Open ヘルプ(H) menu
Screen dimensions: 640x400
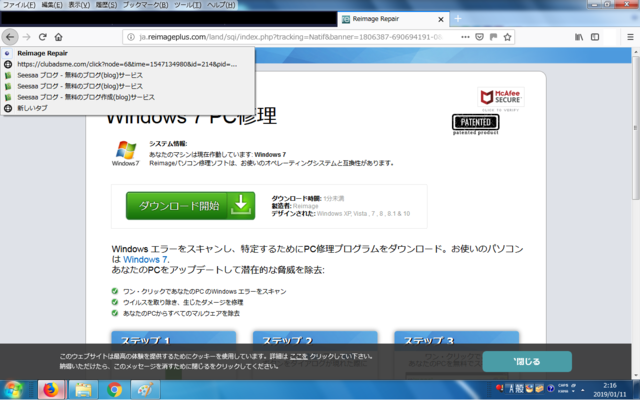pyautogui.click(x=221, y=5)
